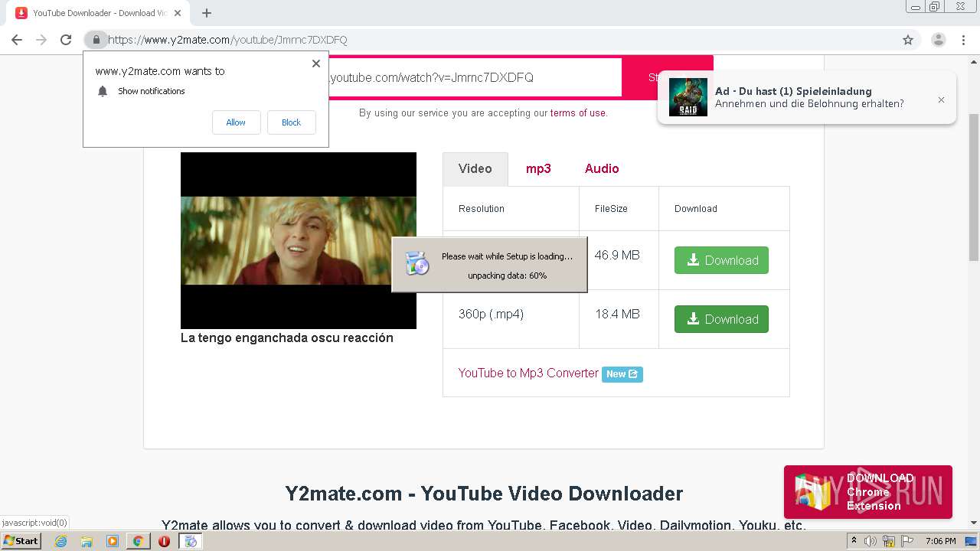Open the Download Chrome Extension banner

(868, 492)
